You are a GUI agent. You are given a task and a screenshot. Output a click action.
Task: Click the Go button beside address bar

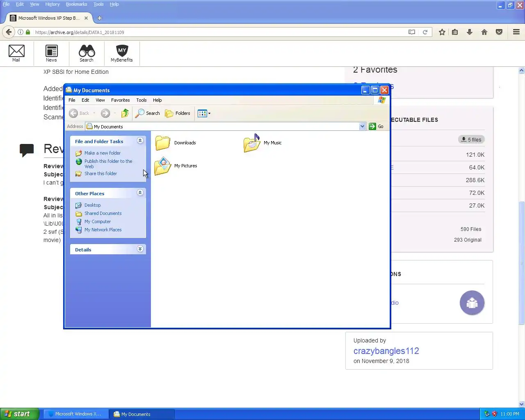376,126
